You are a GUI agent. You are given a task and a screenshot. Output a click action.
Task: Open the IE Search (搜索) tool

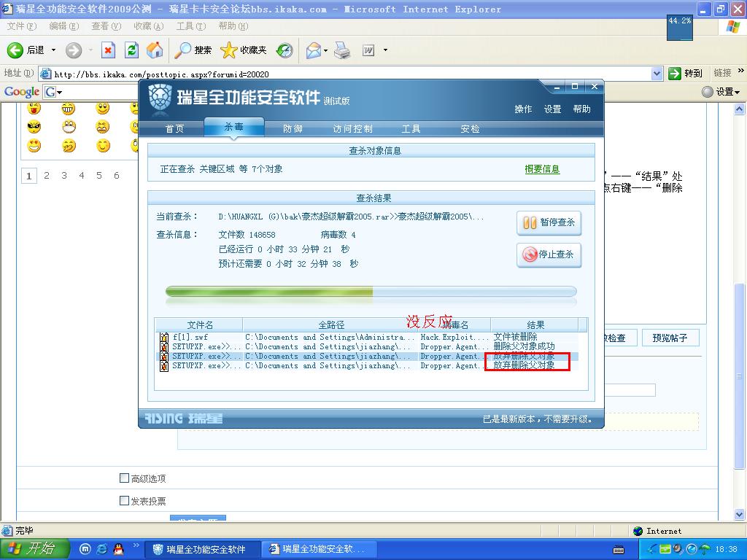click(x=193, y=50)
